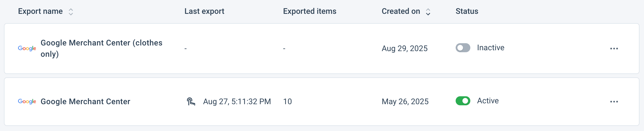The height and width of the screenshot is (131, 644).
Task: Enable the Inactive Google Merchant Center export toggle
Action: tap(463, 48)
